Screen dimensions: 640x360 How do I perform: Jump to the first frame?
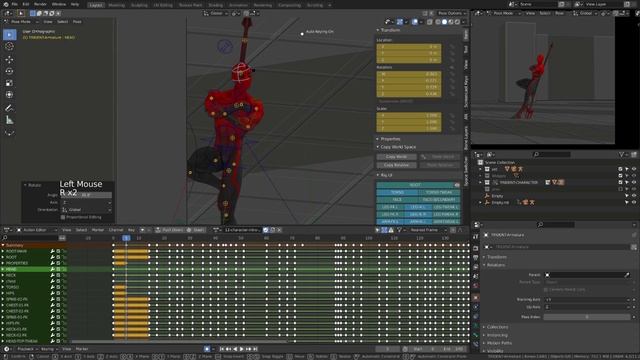click(222, 349)
